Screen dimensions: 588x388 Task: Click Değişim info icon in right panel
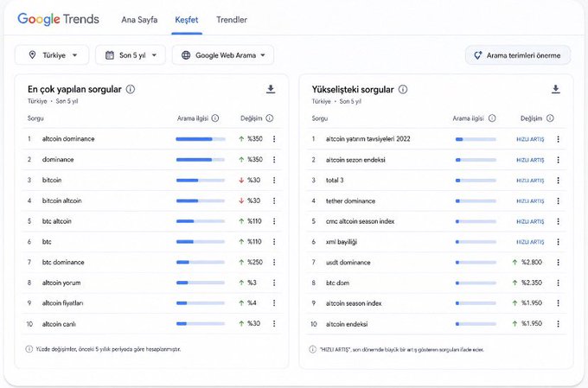(550, 118)
